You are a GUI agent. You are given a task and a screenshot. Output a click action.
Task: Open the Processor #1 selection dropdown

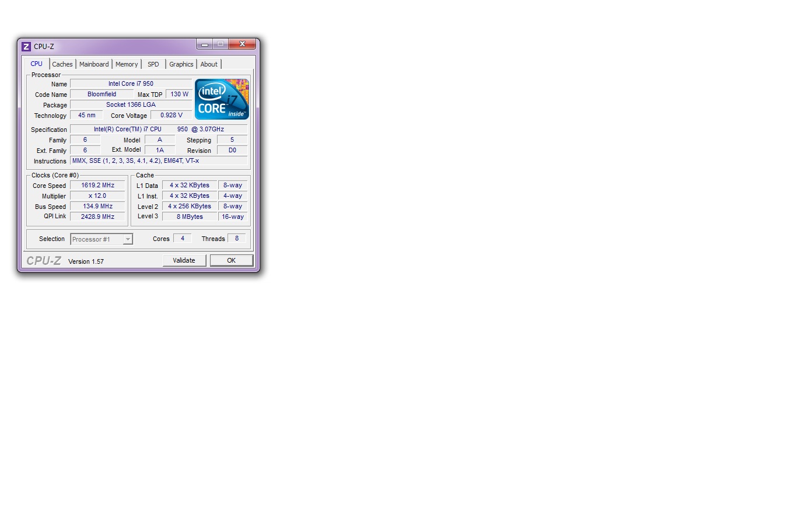coord(101,239)
